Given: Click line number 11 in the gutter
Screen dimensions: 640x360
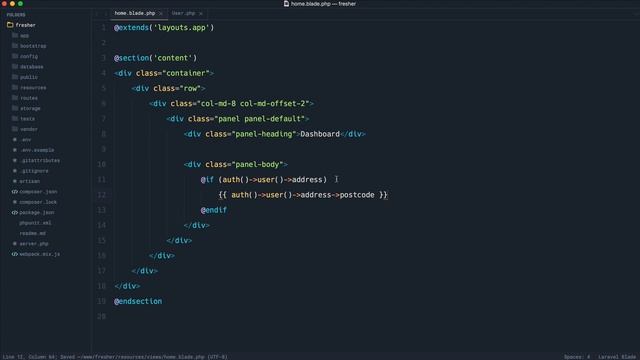Looking at the screenshot, I should click(x=102, y=180).
